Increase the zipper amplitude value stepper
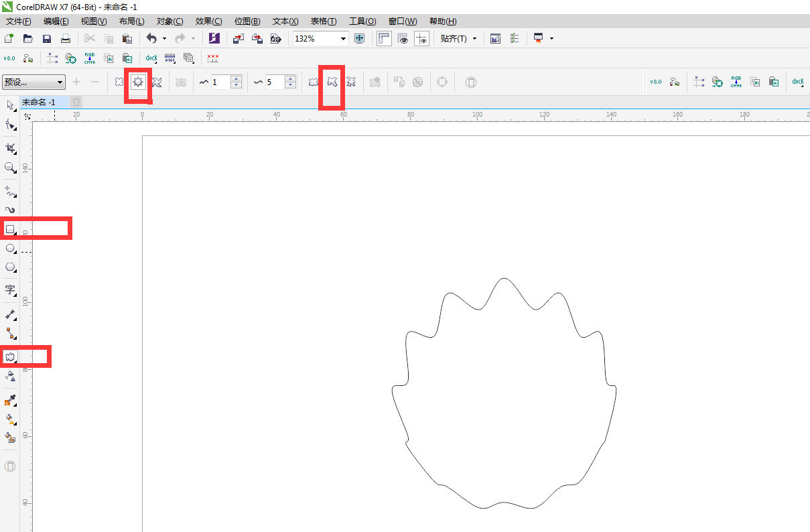 tap(236, 78)
